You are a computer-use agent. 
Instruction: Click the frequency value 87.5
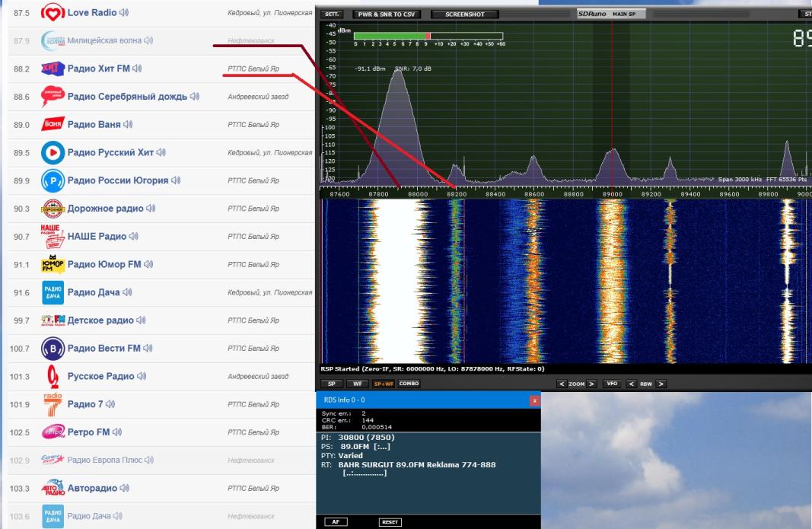pos(22,12)
